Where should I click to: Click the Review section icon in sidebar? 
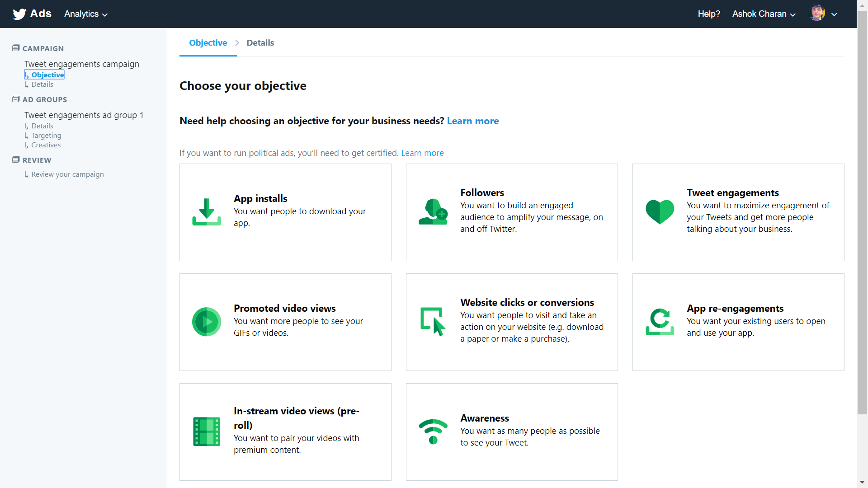pos(16,160)
